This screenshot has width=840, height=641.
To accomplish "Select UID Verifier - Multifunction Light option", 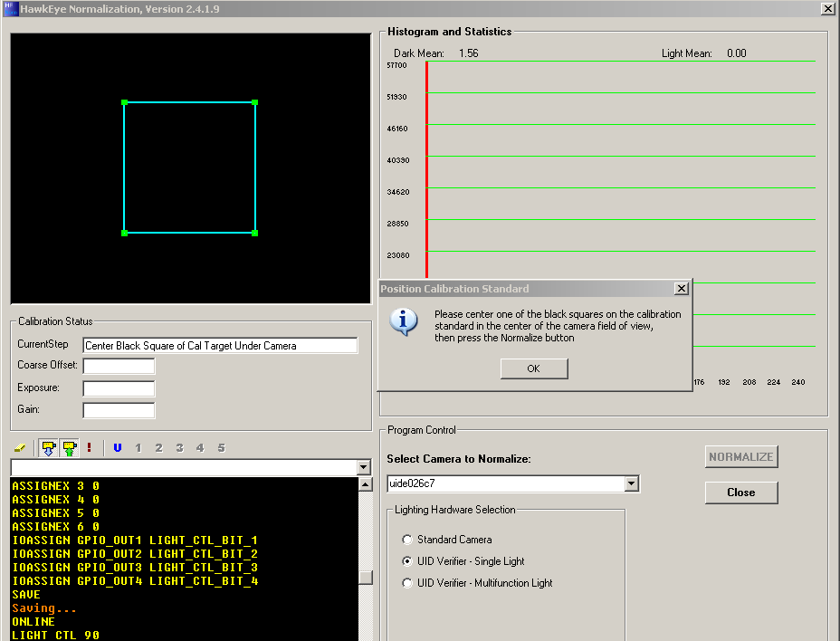I will [x=408, y=582].
